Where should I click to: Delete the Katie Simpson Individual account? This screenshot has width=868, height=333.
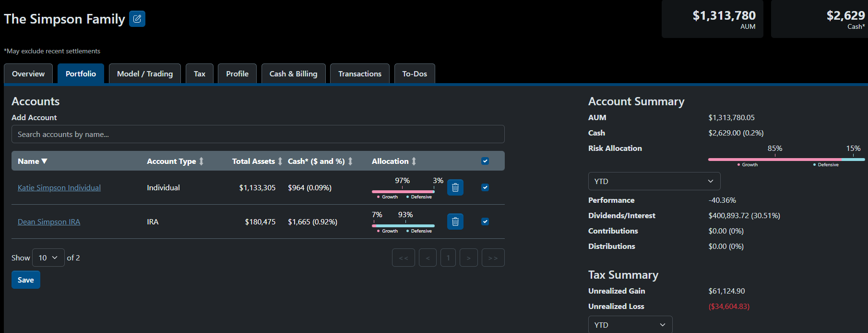click(x=455, y=187)
